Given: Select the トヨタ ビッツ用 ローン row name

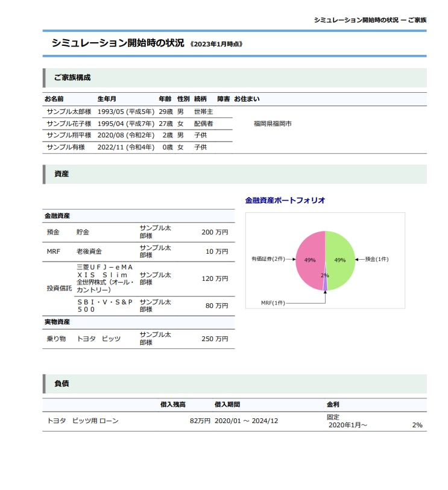Looking at the screenshot, I should (x=83, y=421).
